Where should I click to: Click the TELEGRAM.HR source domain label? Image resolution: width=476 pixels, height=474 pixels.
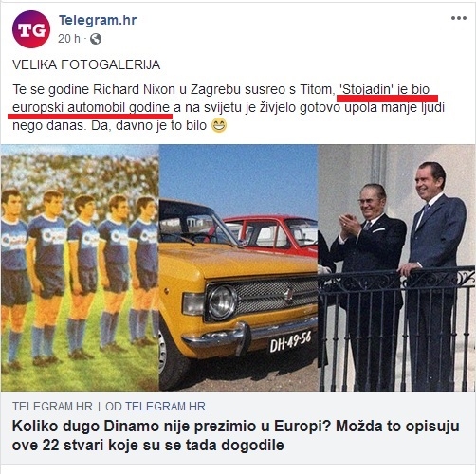coord(52,406)
